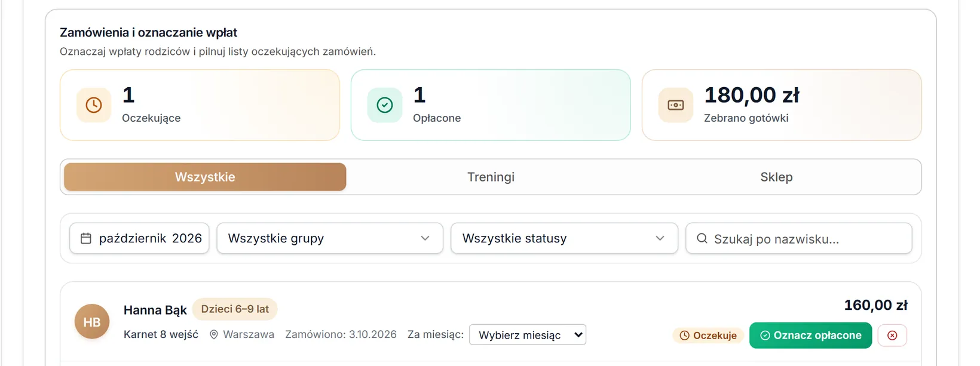Open the październik 2026 month picker
Viewport: 980px width, 366px height.
pyautogui.click(x=139, y=238)
